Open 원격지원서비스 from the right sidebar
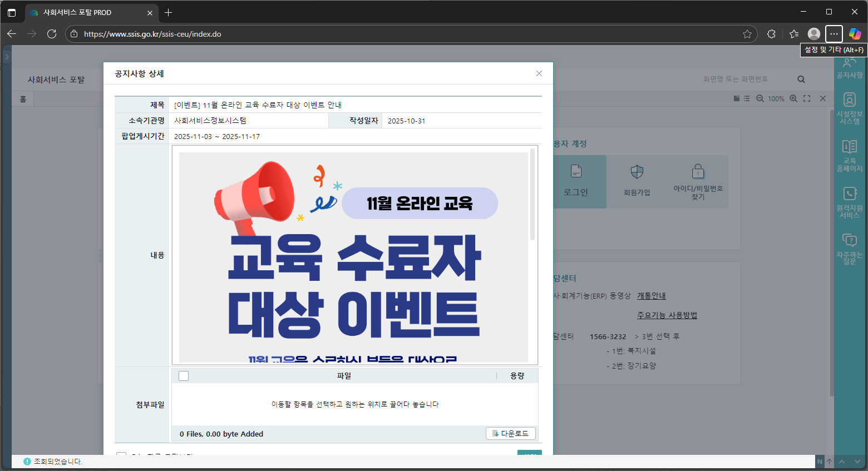The image size is (868, 471). 849,202
